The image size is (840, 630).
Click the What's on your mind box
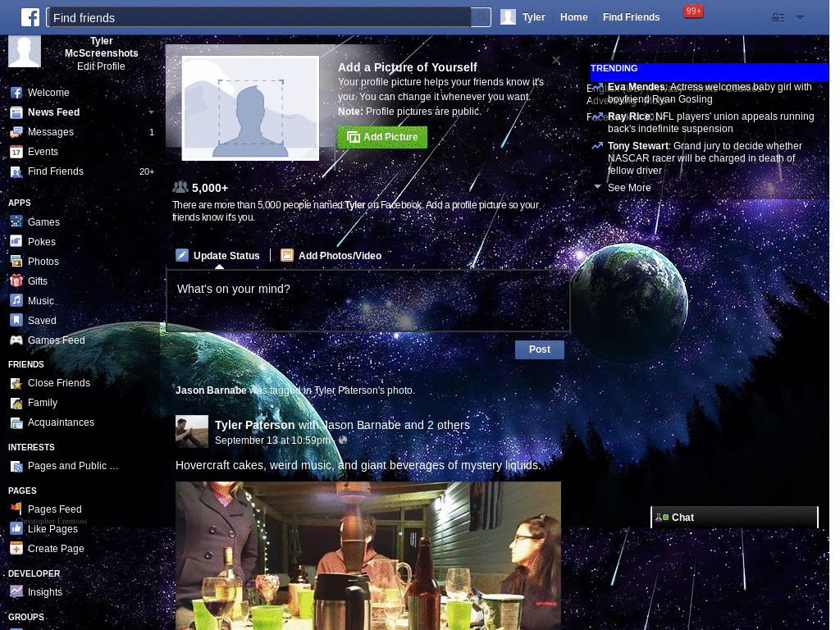(367, 300)
